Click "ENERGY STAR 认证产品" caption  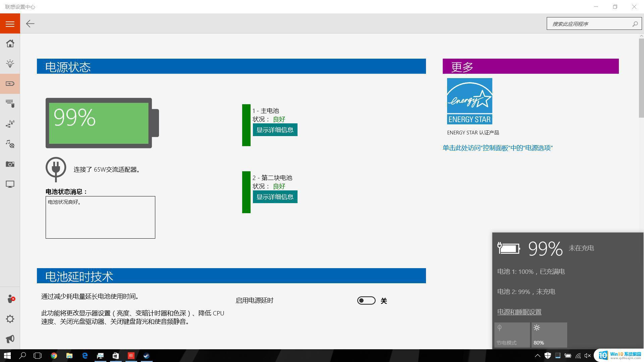pos(473,133)
